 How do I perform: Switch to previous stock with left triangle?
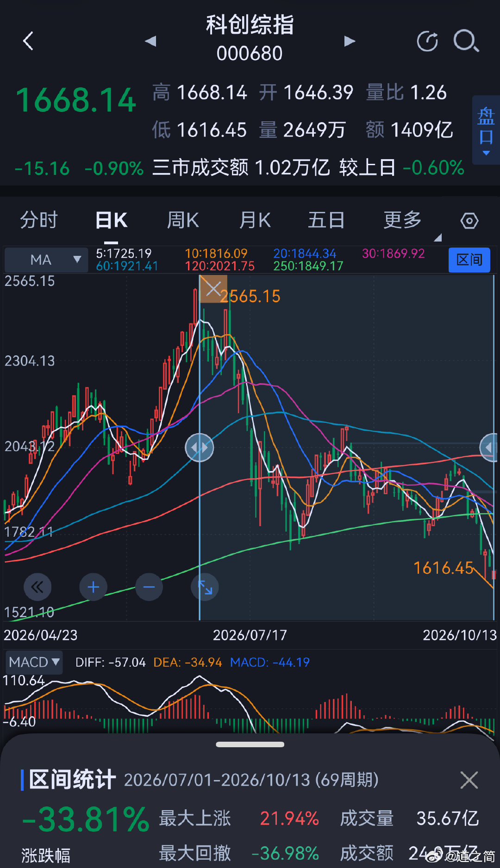[150, 41]
